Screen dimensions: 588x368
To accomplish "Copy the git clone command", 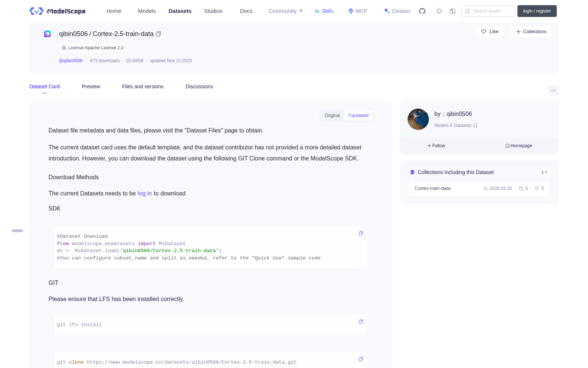I will [x=361, y=359].
